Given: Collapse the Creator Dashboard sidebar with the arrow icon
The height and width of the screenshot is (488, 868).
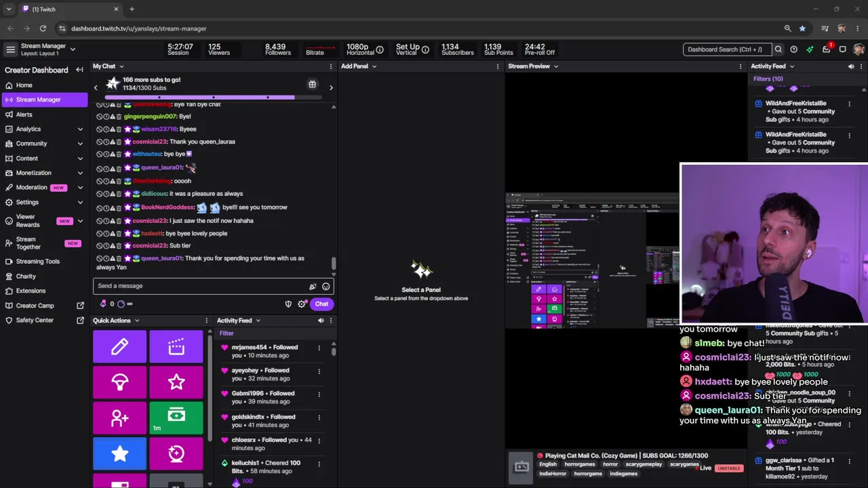Looking at the screenshot, I should click(x=79, y=70).
